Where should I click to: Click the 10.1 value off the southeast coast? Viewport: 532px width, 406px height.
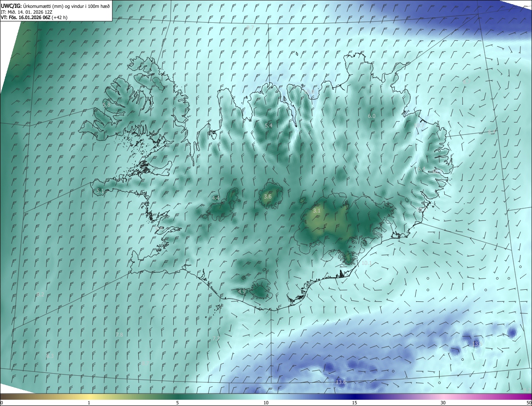367,263
